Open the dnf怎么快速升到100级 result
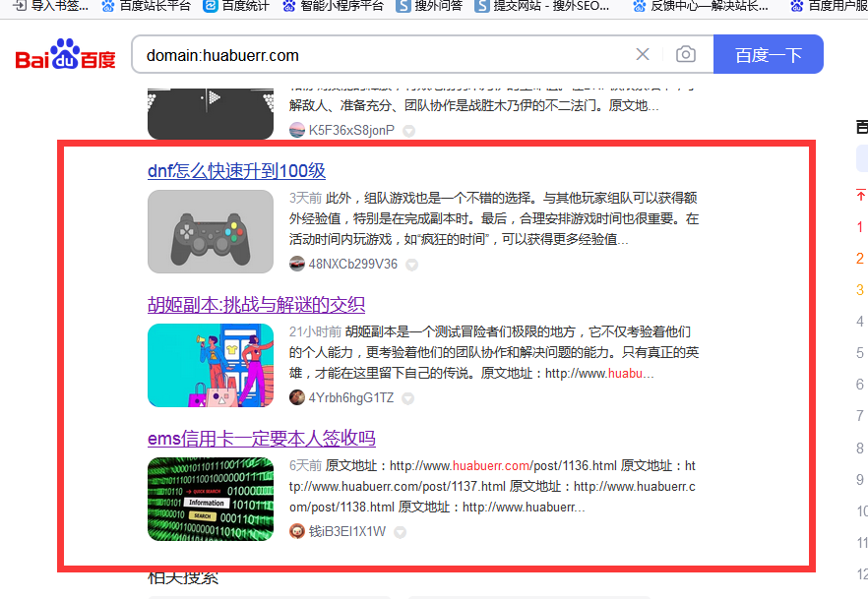 pos(236,171)
